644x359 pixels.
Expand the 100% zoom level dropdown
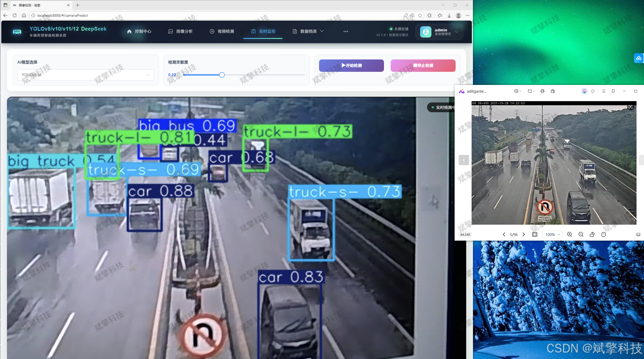553,234
